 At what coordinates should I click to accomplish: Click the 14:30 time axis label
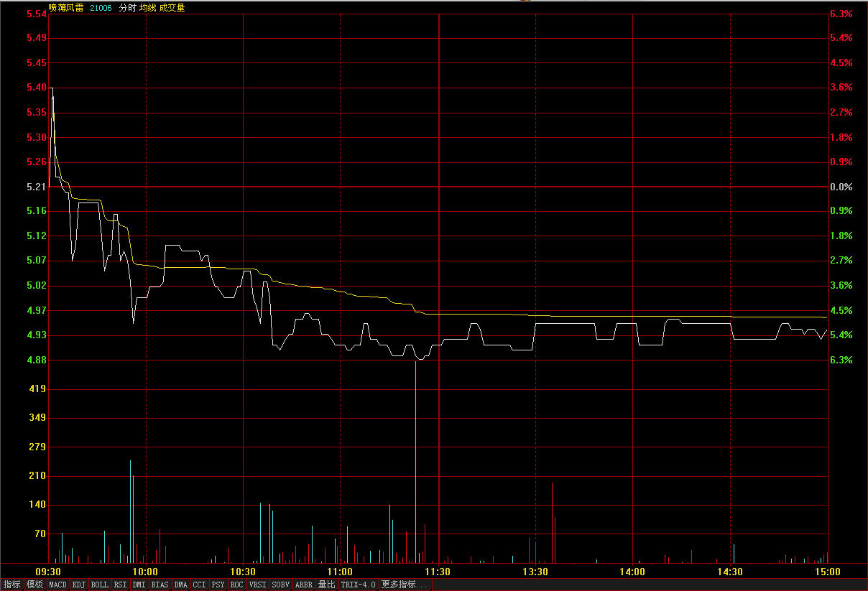pos(730,572)
